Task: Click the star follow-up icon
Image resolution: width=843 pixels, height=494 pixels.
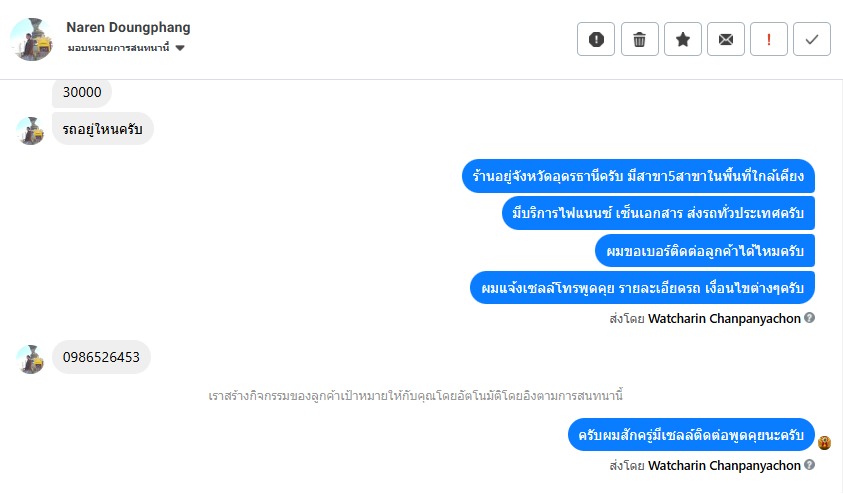Action: [x=682, y=39]
